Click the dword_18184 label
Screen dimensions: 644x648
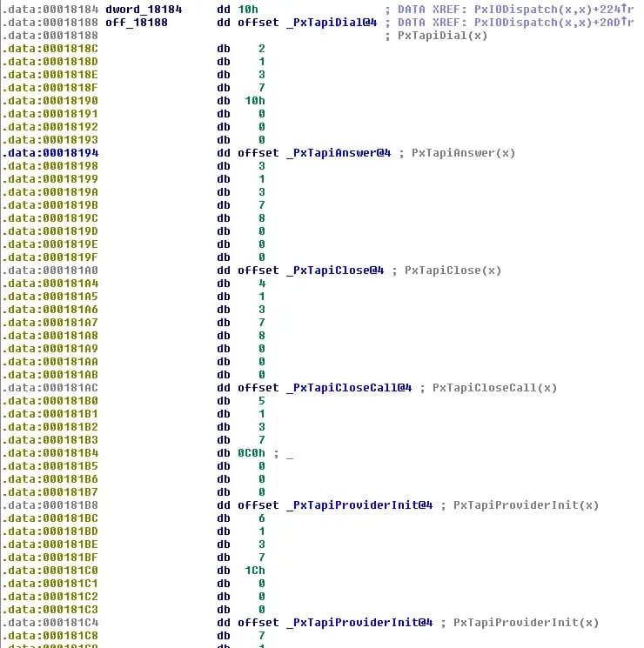[x=144, y=9]
